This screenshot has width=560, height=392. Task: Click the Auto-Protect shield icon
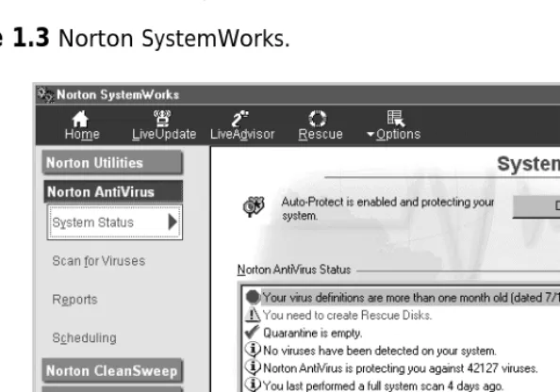(x=254, y=206)
